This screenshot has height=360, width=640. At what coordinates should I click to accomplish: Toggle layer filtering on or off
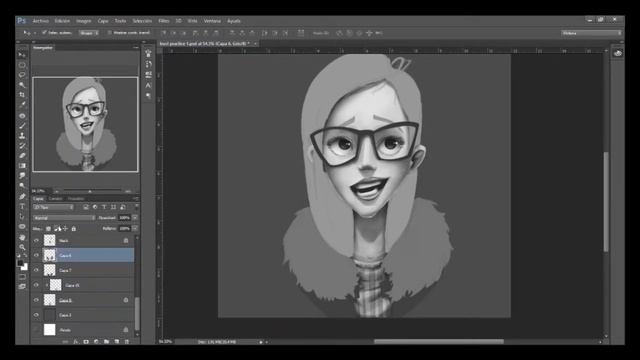pos(136,207)
